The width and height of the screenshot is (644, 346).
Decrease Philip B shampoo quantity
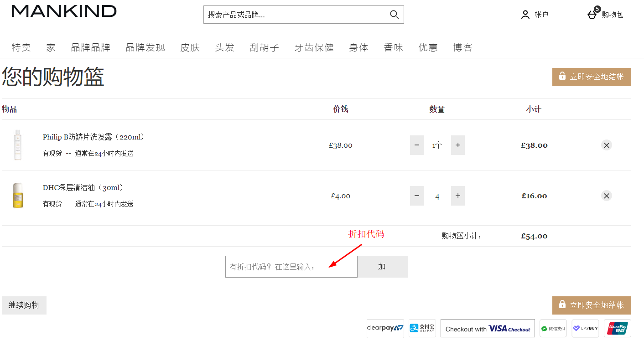point(417,145)
